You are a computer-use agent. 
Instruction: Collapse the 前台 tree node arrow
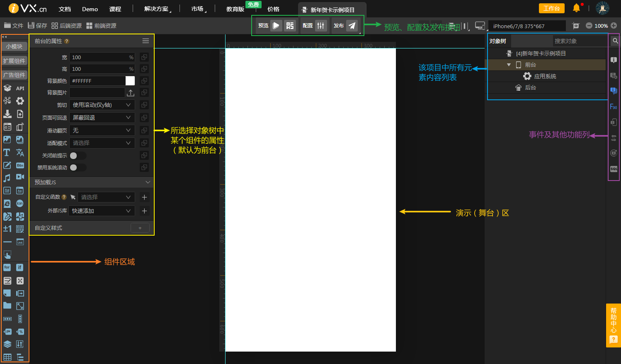pos(509,65)
